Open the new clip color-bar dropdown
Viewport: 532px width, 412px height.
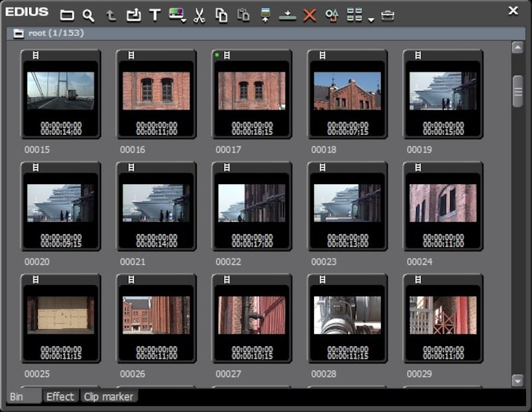point(178,15)
